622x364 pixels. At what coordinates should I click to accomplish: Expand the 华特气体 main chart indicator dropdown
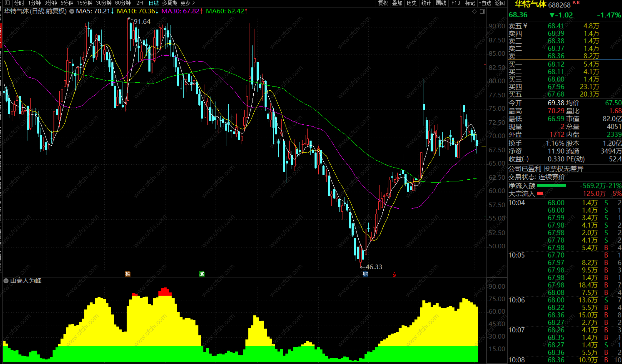(72, 11)
